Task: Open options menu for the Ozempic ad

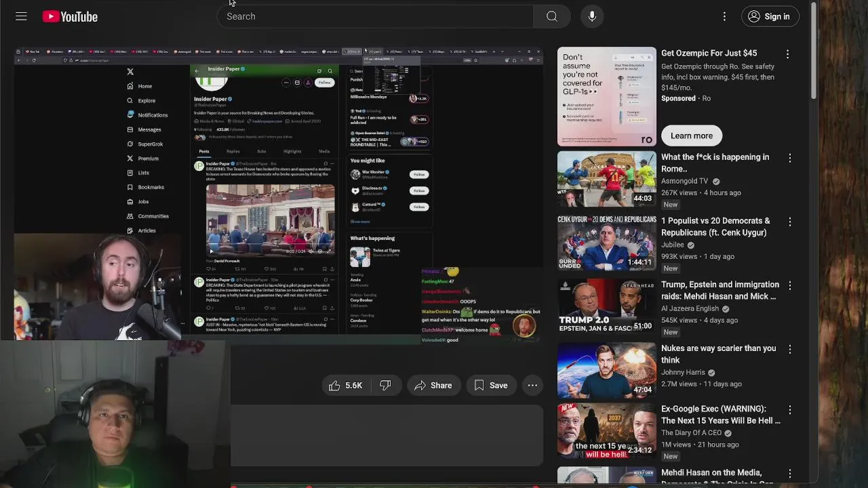Action: click(x=787, y=54)
